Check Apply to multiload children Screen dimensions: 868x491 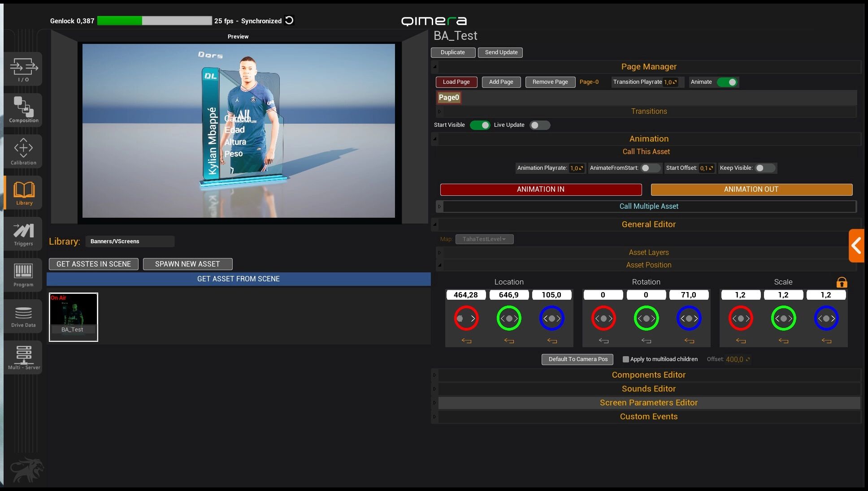pyautogui.click(x=626, y=359)
